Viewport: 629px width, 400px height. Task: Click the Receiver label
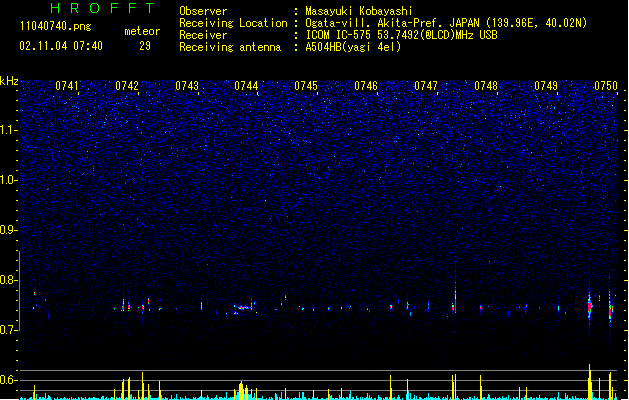(x=203, y=35)
